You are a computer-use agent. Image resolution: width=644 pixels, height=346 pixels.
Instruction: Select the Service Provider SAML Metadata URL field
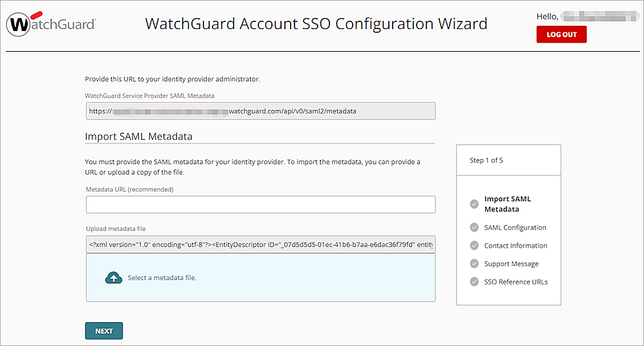260,111
